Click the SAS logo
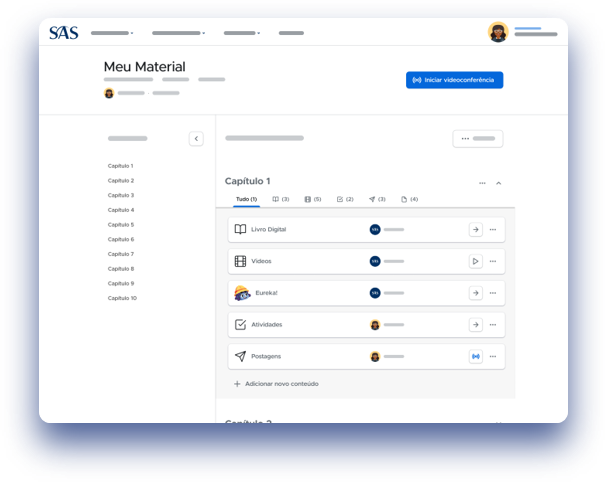 pos(64,33)
